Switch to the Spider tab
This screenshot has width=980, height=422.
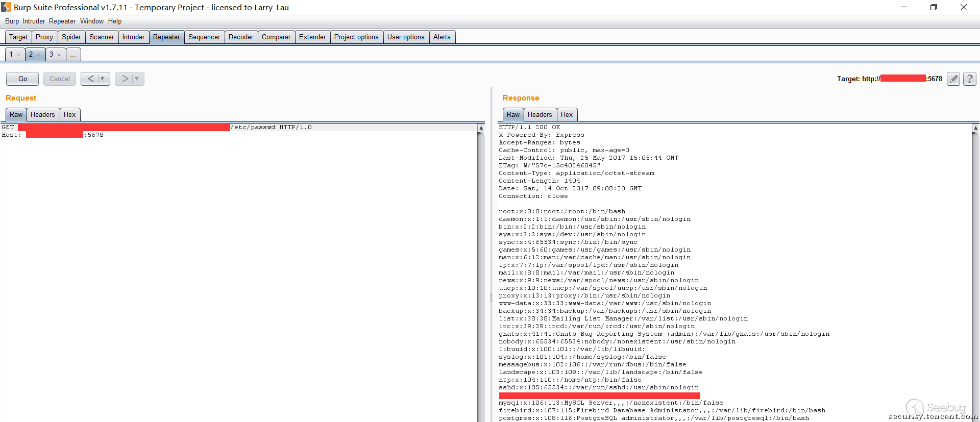tap(71, 37)
